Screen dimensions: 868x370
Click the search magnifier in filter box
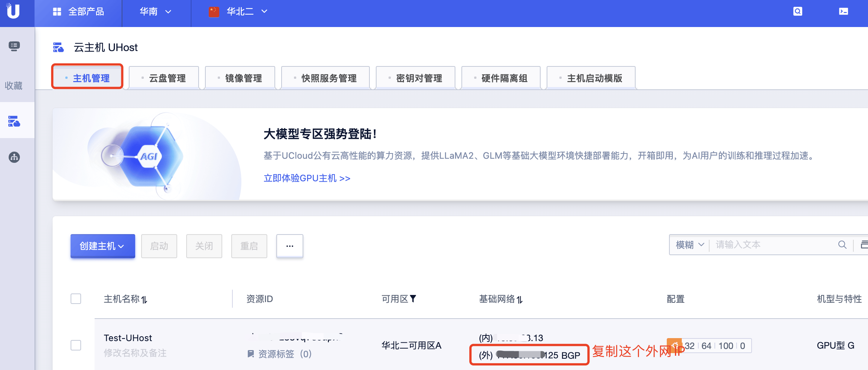[842, 245]
